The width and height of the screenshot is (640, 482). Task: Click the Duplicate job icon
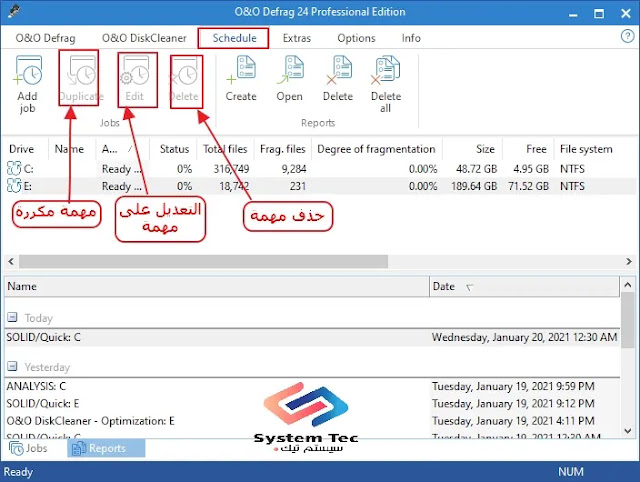(x=81, y=71)
